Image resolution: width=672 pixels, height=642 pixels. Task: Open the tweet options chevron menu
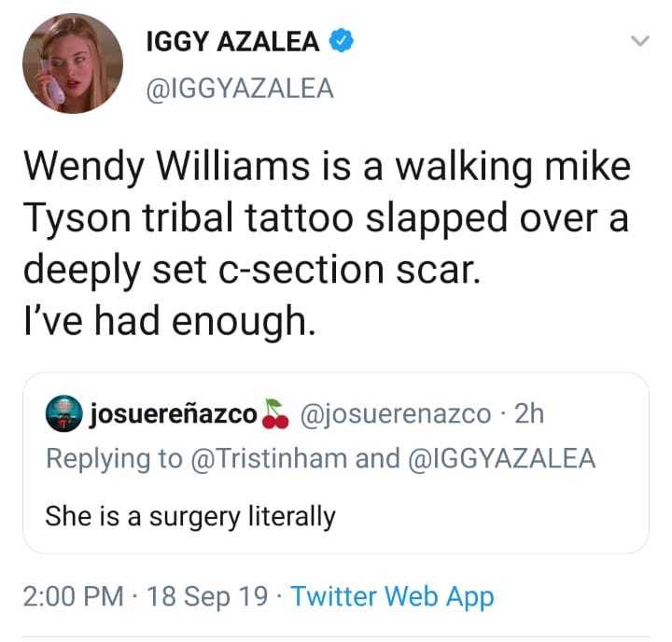[x=640, y=41]
